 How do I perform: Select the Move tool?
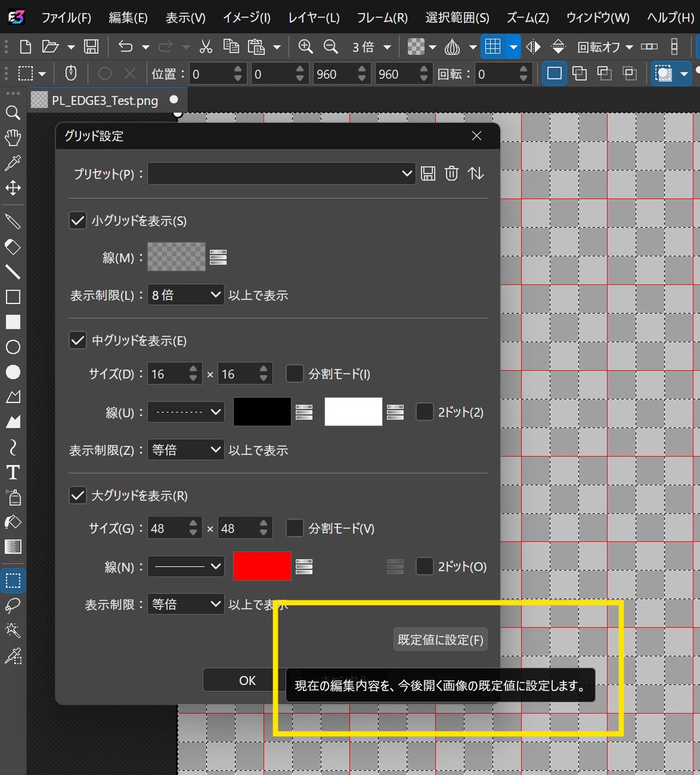[x=13, y=188]
